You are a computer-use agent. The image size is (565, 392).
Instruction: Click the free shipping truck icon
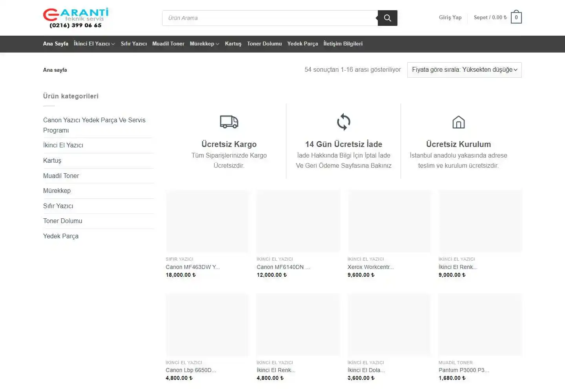(229, 122)
